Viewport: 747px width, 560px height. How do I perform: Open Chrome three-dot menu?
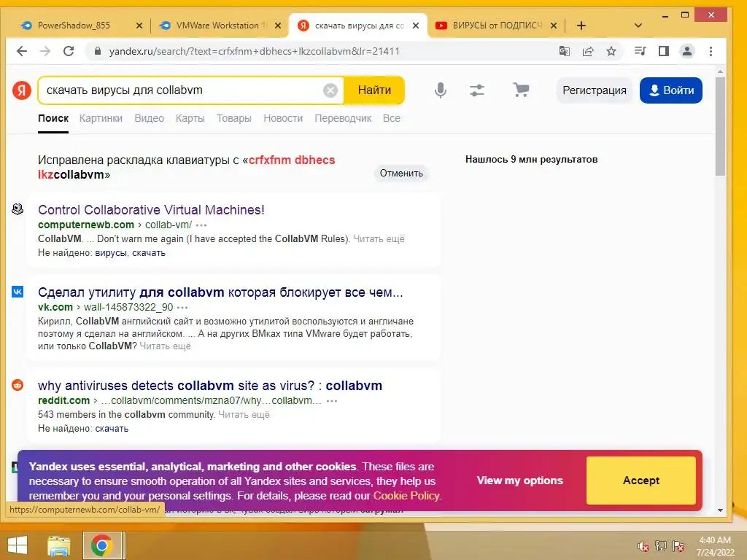coord(711,51)
